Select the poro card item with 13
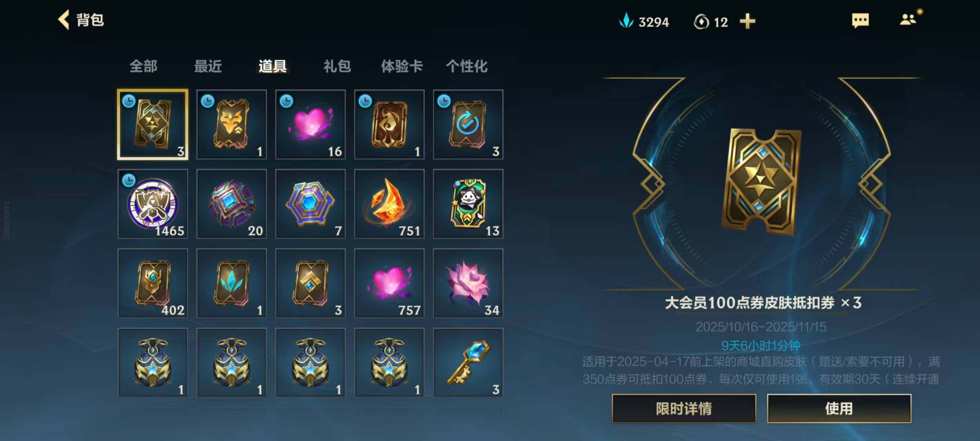The height and width of the screenshot is (441, 980). (x=468, y=204)
